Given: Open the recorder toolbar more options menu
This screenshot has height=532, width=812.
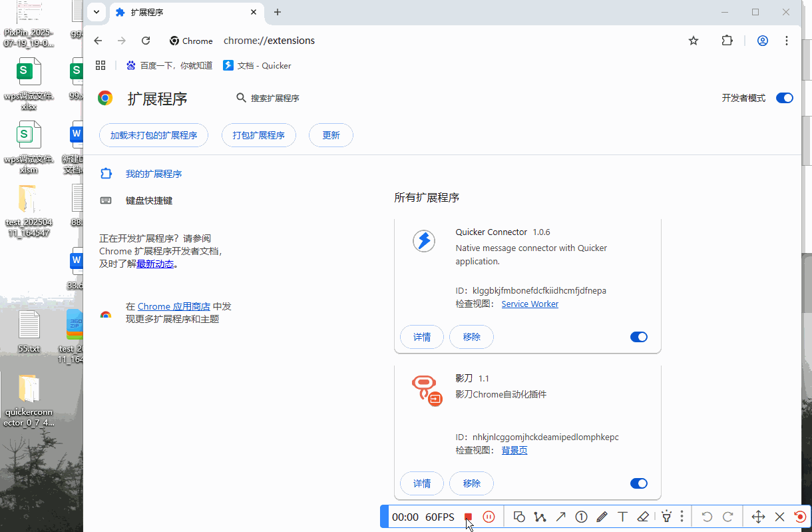Looking at the screenshot, I should 682,517.
